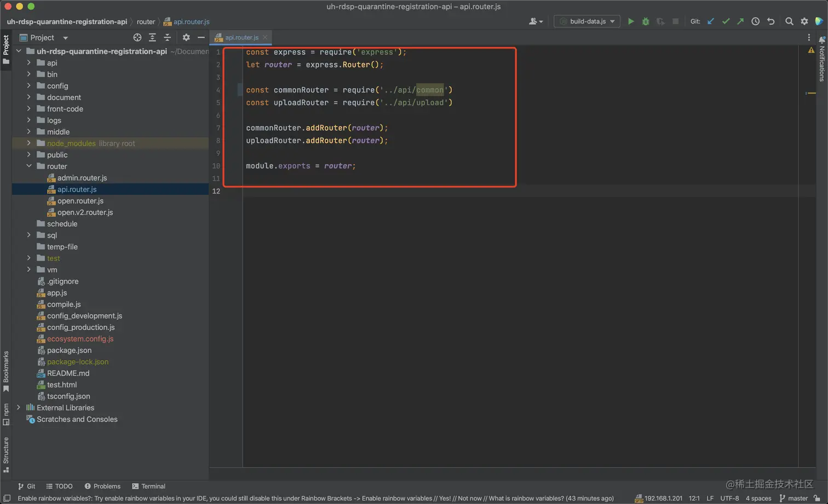Click the rainbow variables notification message

coord(315,498)
